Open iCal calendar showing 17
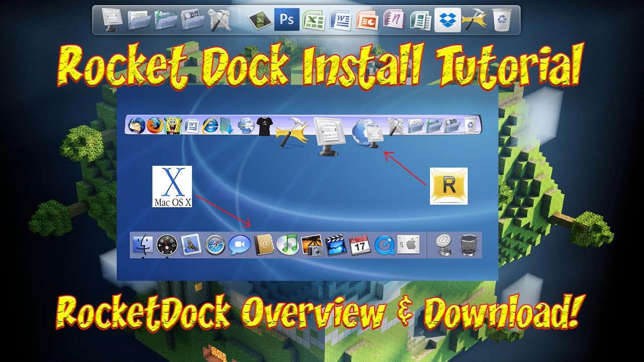 pyautogui.click(x=360, y=245)
